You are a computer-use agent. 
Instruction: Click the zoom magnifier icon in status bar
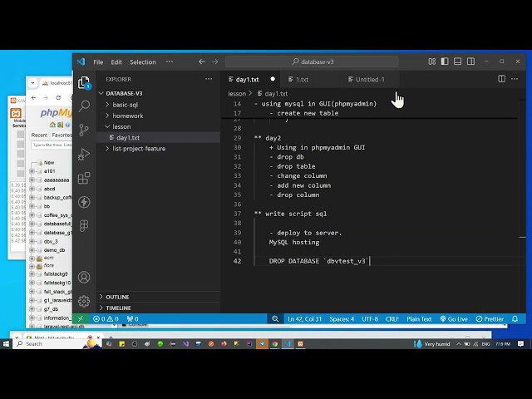[275, 319]
